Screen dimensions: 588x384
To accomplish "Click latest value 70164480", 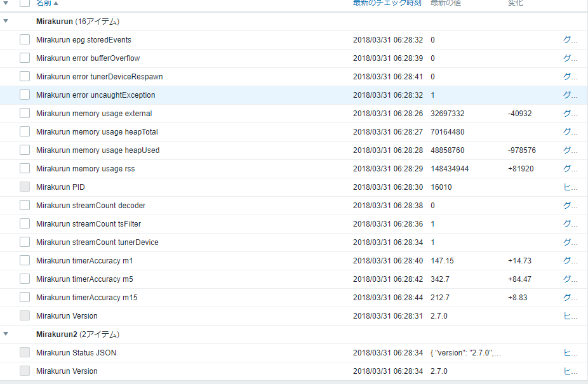I will tap(448, 131).
